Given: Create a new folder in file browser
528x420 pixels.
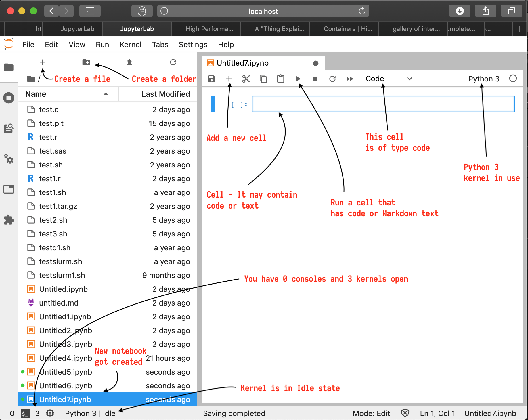Looking at the screenshot, I should (x=86, y=62).
